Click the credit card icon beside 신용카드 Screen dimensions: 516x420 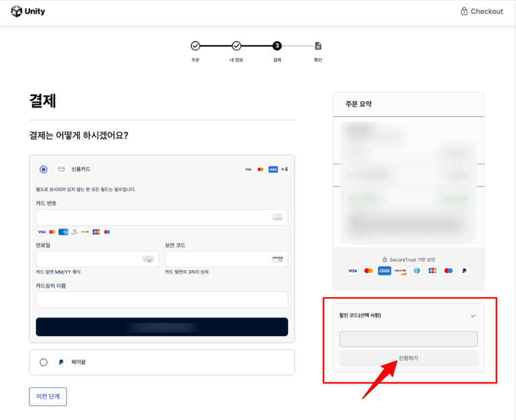(61, 169)
